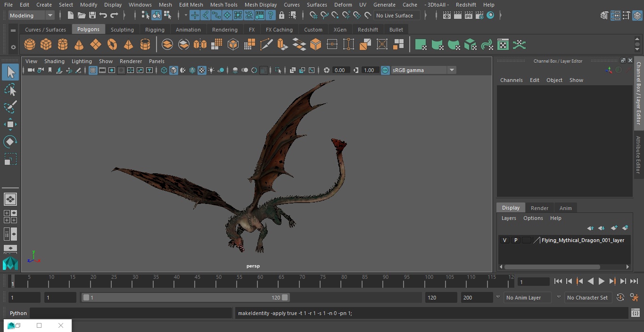Open the Script Editor icon
The image size is (644, 332).
coord(635,313)
